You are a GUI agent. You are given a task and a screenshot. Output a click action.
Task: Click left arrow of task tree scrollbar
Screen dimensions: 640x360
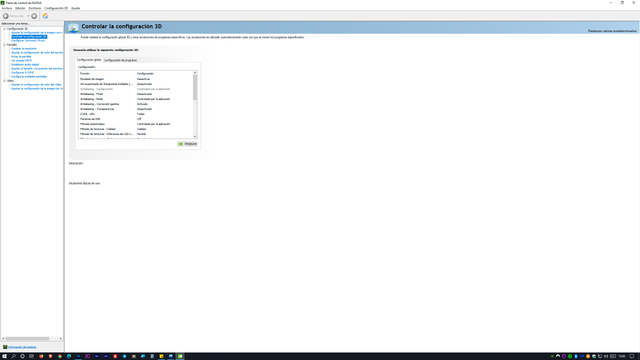pos(3,338)
